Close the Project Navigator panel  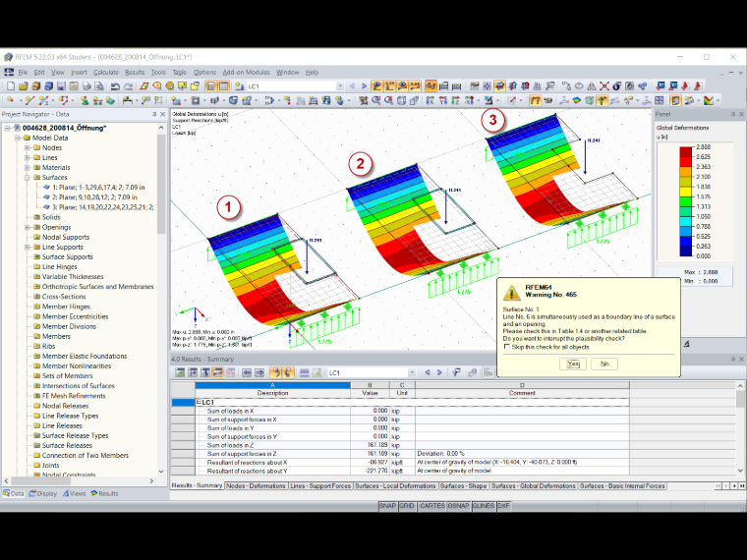click(x=162, y=114)
